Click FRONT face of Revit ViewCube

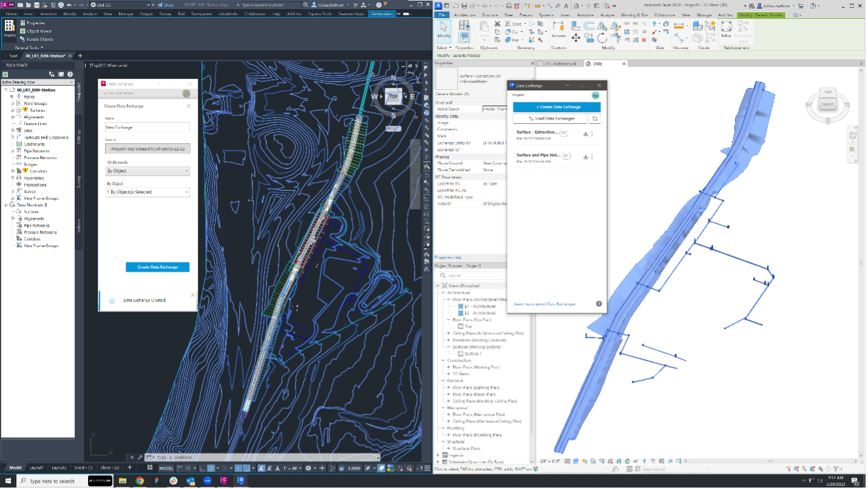[x=827, y=104]
